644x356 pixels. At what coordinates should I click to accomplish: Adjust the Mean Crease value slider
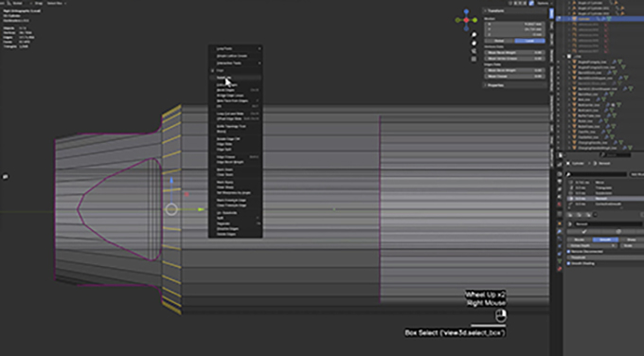coord(514,76)
